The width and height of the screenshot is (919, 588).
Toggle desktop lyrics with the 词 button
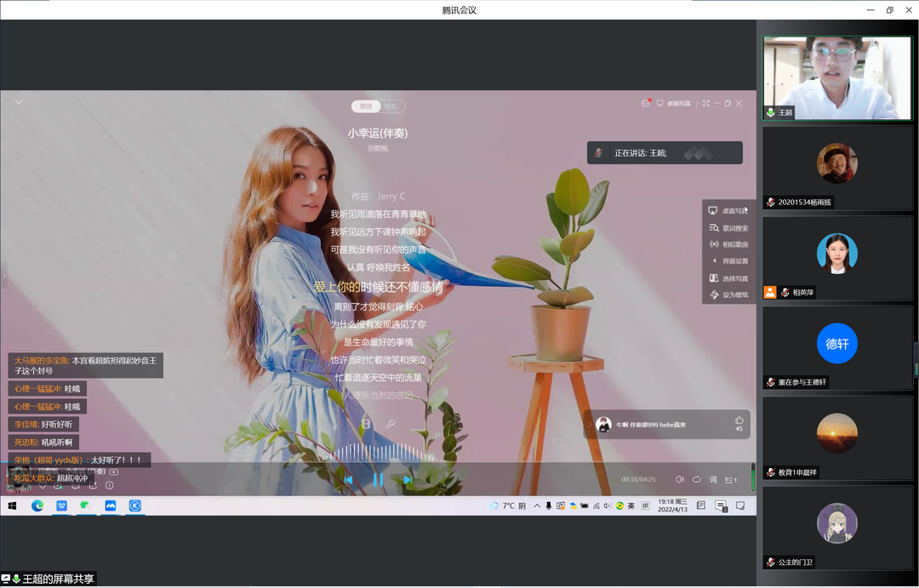(x=713, y=480)
